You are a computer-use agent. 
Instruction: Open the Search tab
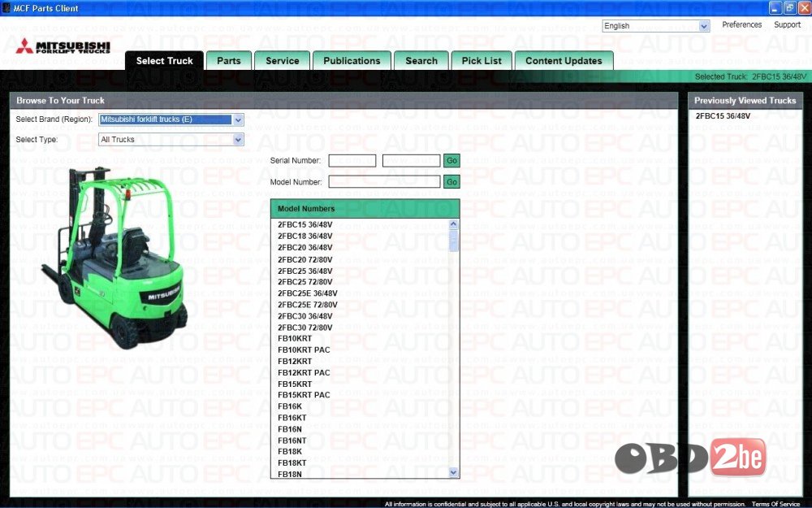(421, 61)
